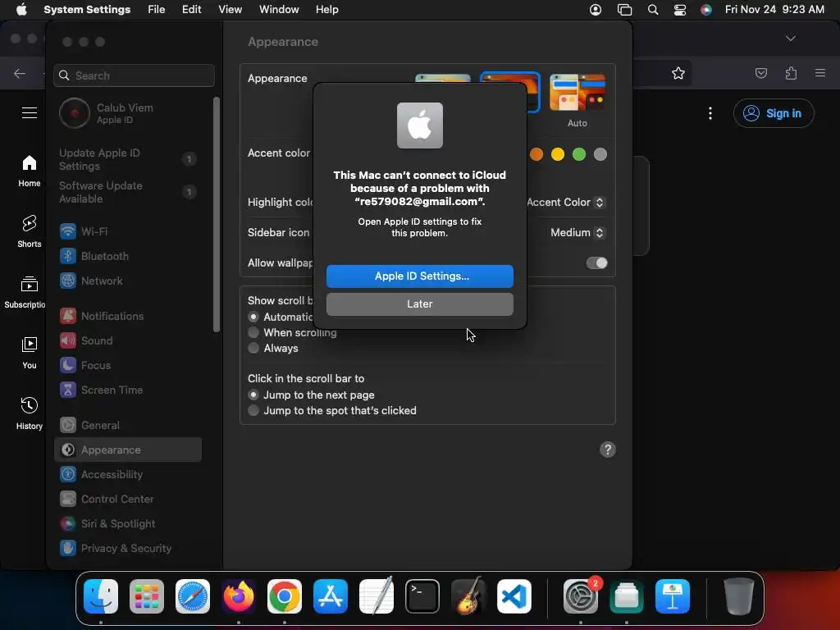840x630 pixels.
Task: Open Visual Studio Code from Dock
Action: coord(514,596)
